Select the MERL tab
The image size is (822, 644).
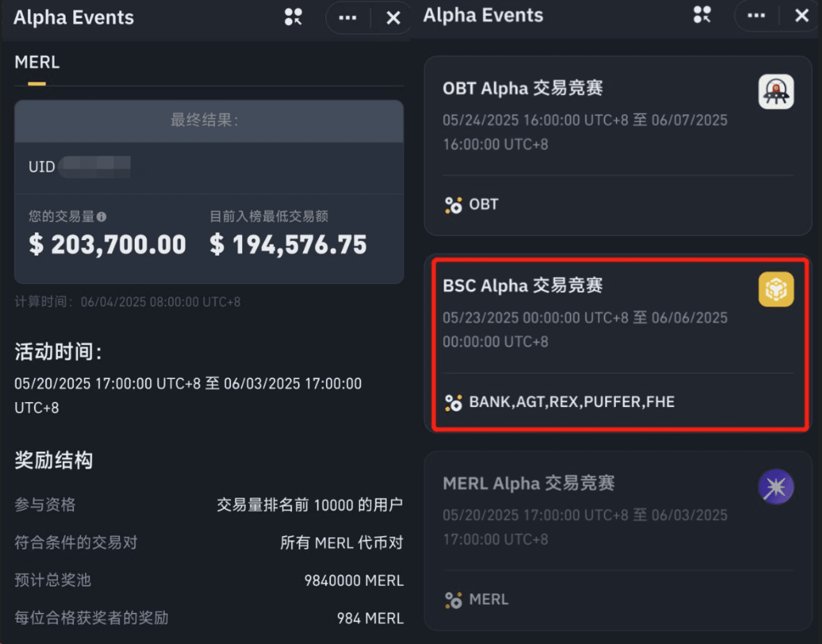(x=37, y=63)
